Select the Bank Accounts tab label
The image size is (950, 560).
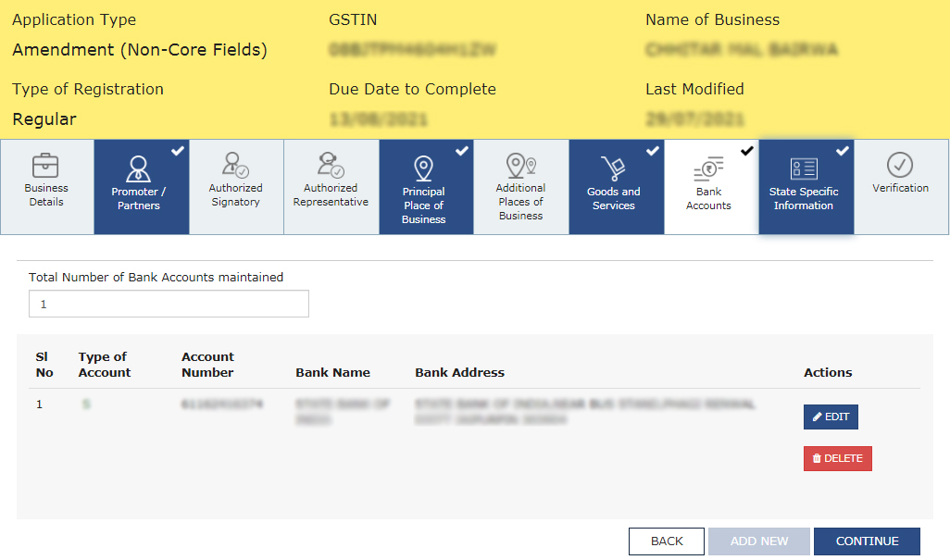pos(708,199)
